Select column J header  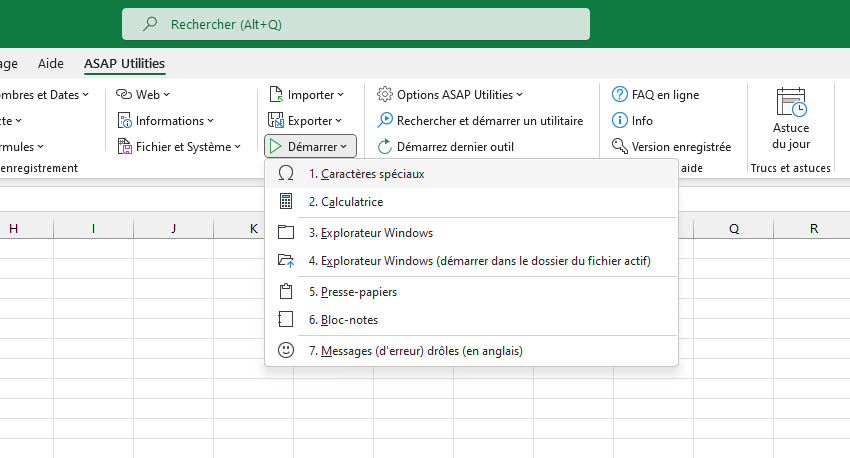173,229
